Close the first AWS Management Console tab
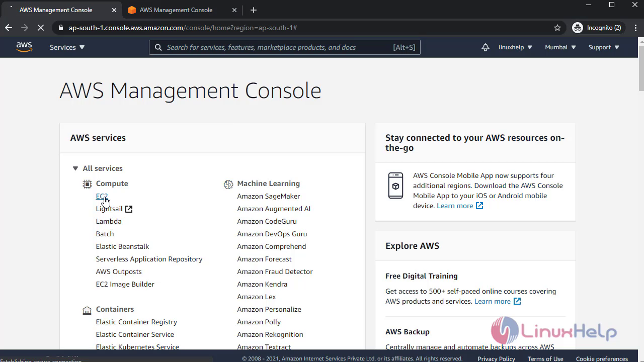This screenshot has height=362, width=644. click(x=113, y=10)
